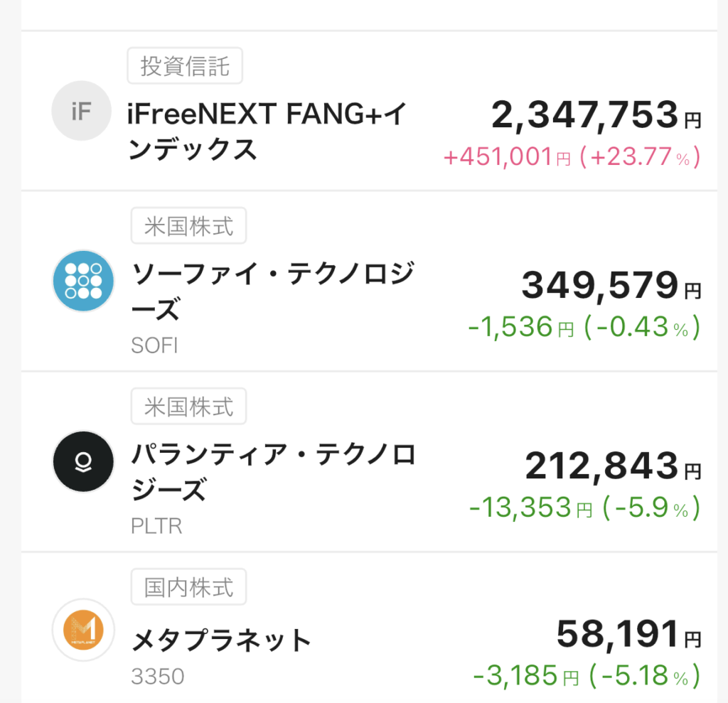The image size is (728, 703).
Task: Tap the orange Metaplanet logo icon
Action: pos(83,630)
